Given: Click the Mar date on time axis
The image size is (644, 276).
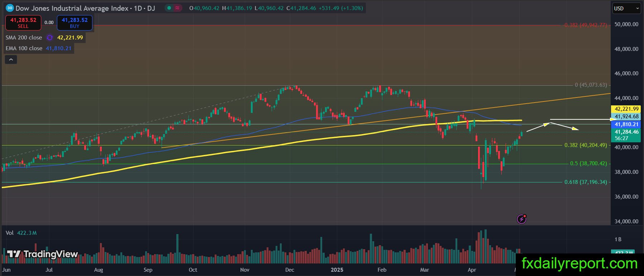Looking at the screenshot, I should 424,270.
